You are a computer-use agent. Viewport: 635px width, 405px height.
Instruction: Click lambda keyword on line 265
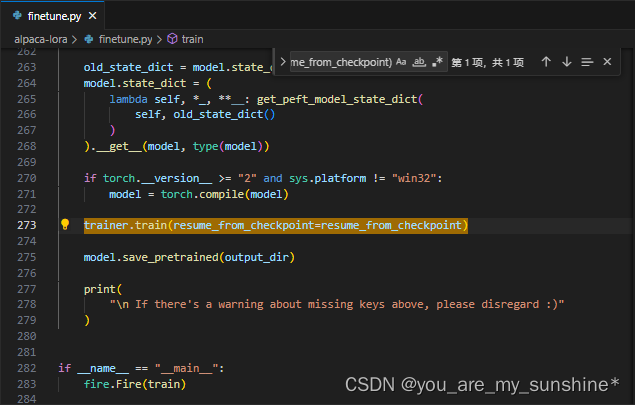[x=128, y=99]
